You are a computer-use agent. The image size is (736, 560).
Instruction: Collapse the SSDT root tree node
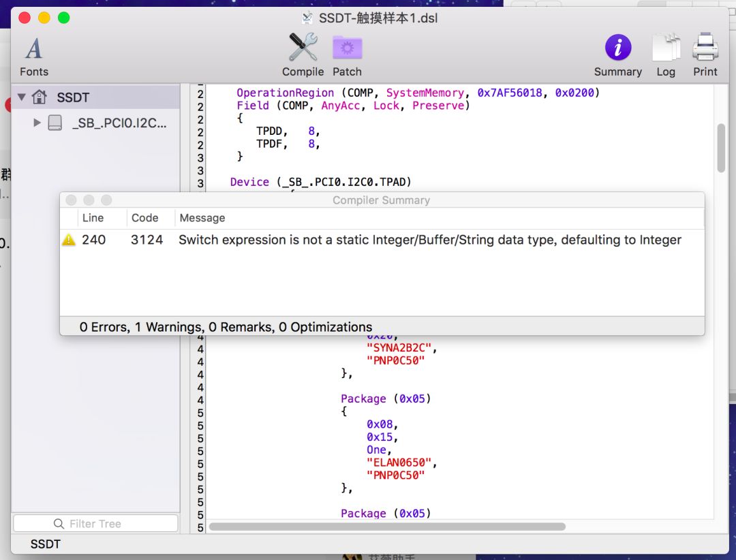22,97
